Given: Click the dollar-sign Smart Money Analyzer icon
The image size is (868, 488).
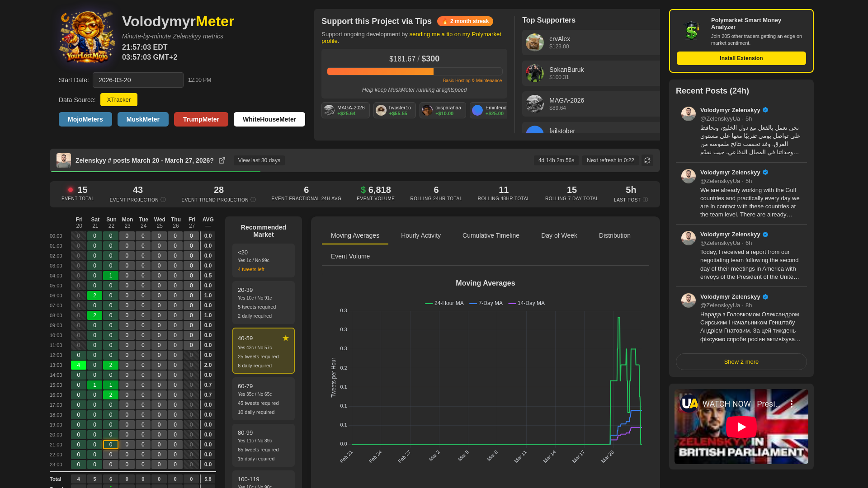Looking at the screenshot, I should coord(692,31).
